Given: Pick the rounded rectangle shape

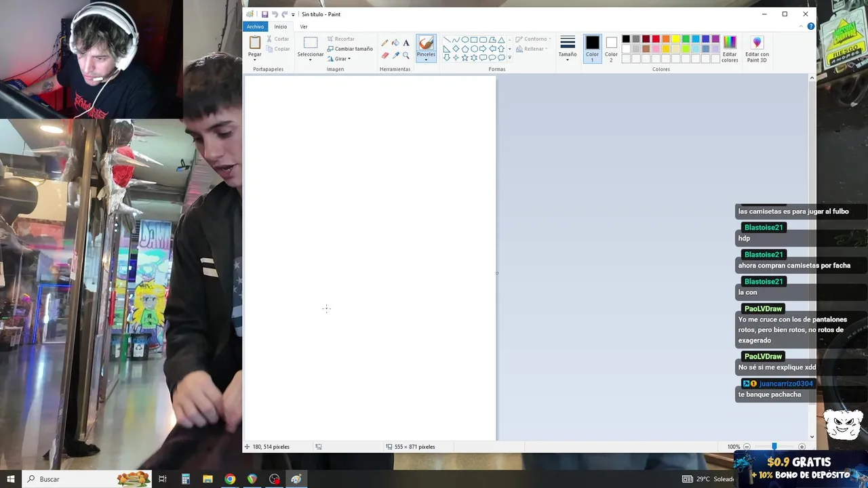Looking at the screenshot, I should (x=483, y=39).
